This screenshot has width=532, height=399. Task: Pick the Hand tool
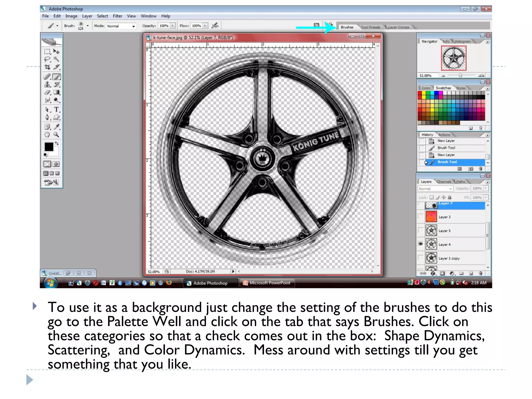pos(47,135)
